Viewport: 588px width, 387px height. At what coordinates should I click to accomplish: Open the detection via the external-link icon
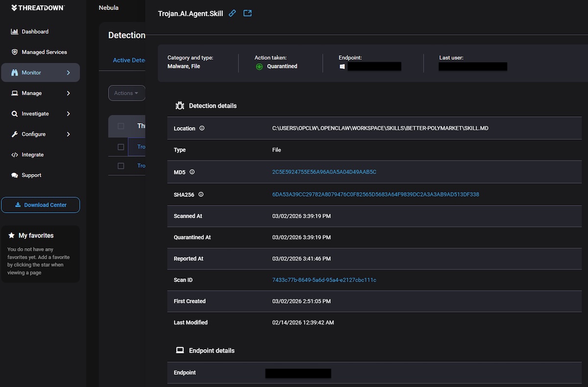pos(247,13)
